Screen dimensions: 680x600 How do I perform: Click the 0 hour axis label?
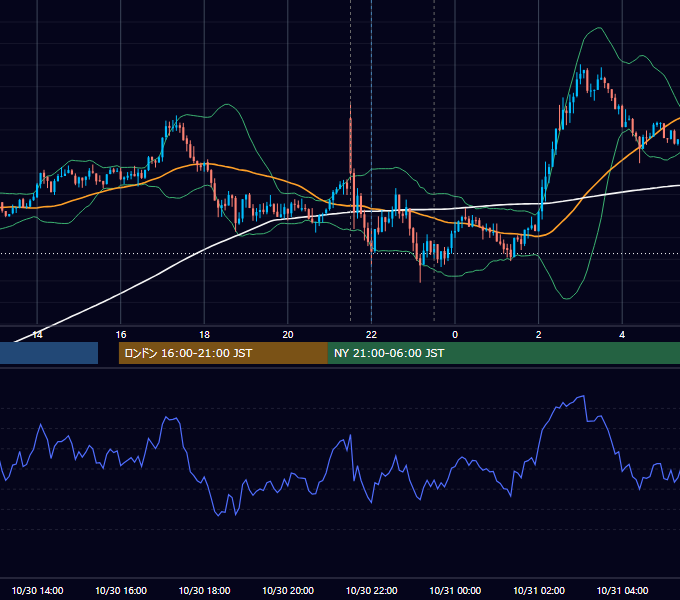(455, 335)
